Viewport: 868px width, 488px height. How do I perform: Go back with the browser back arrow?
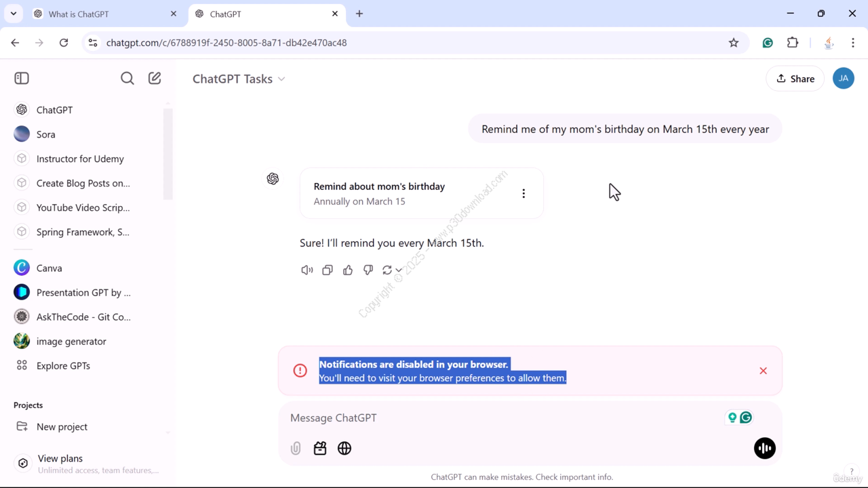tap(15, 43)
